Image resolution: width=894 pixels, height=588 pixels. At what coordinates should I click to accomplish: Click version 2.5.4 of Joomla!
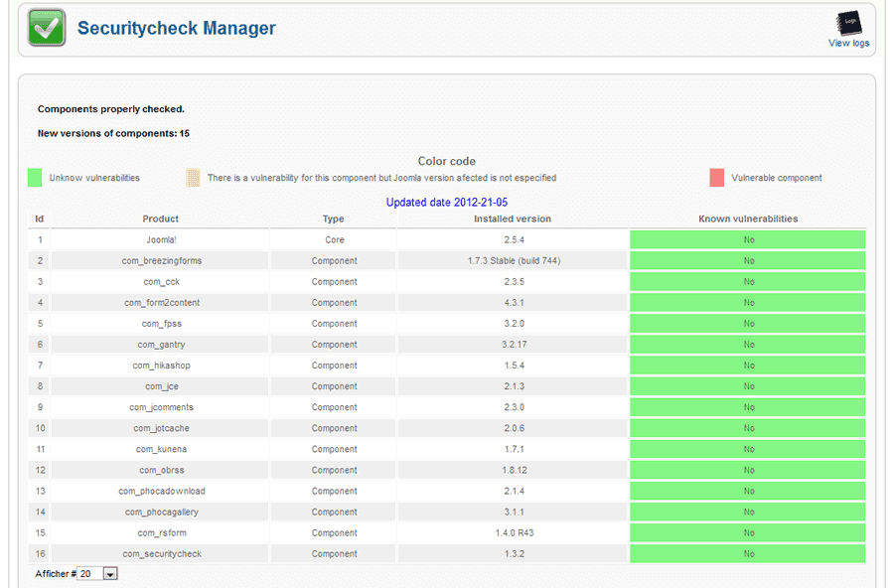click(514, 240)
